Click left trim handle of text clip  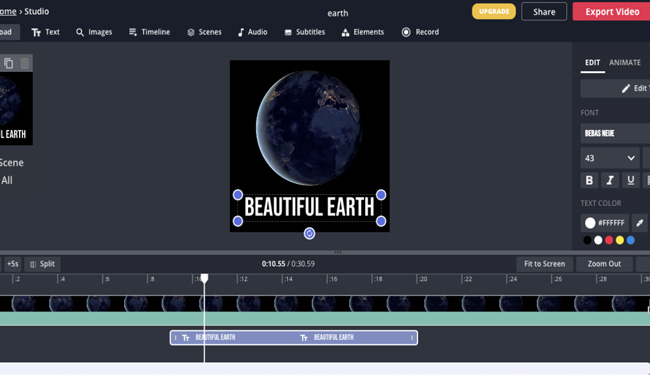tap(175, 338)
